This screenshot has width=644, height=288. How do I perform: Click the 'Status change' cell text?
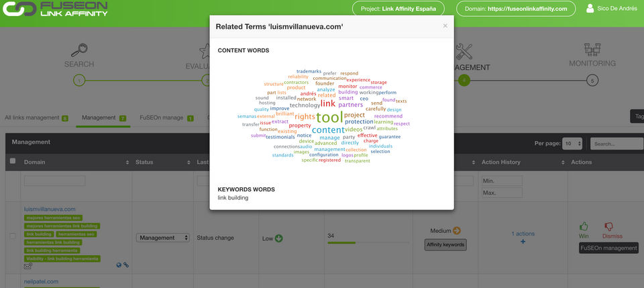[x=215, y=238]
